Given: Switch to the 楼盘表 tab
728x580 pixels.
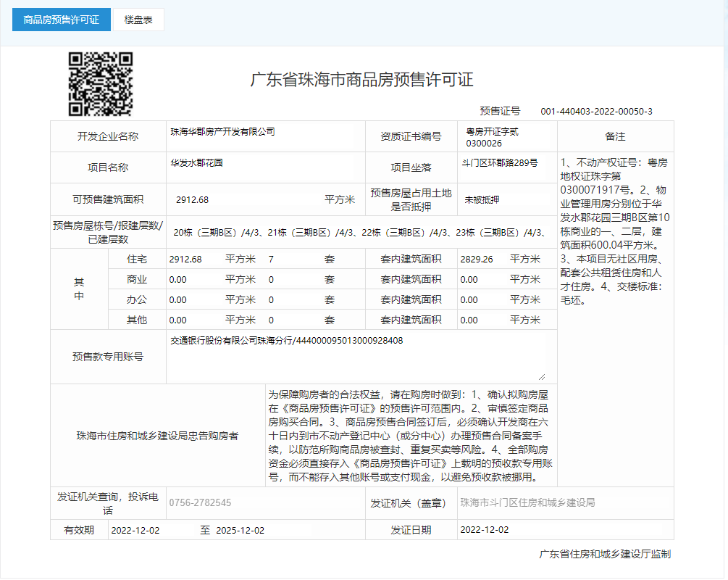Looking at the screenshot, I should 138,20.
